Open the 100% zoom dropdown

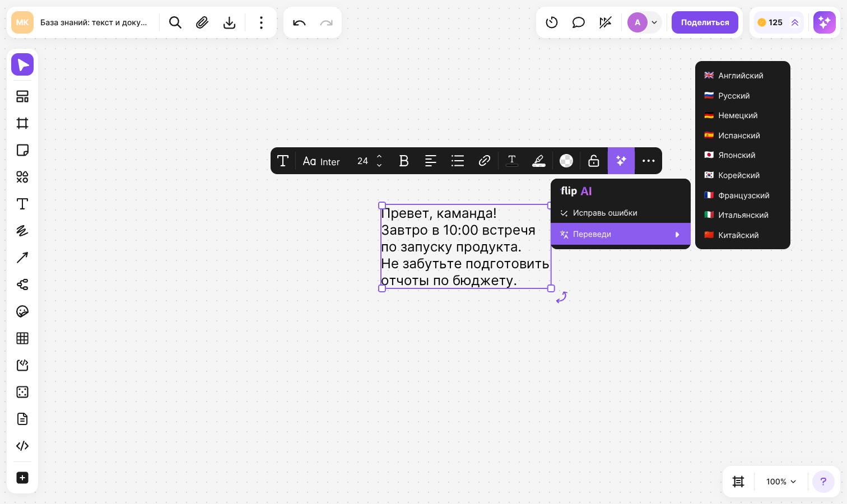[x=781, y=482]
